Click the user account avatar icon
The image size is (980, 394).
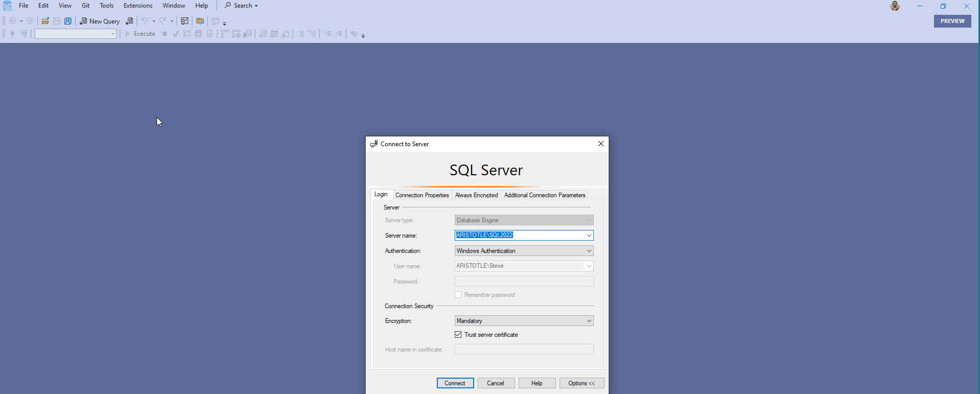tap(895, 6)
